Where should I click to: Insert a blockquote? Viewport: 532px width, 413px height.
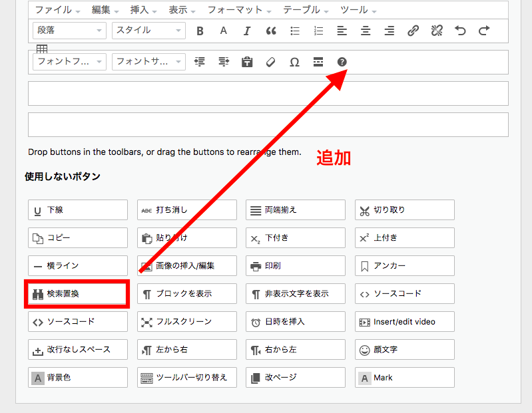pyautogui.click(x=271, y=31)
